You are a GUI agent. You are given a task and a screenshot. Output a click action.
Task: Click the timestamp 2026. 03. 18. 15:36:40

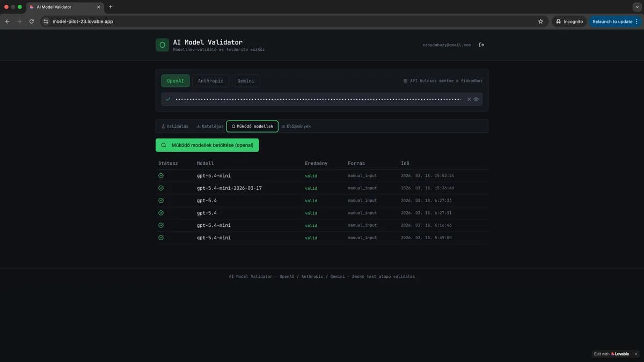click(428, 188)
